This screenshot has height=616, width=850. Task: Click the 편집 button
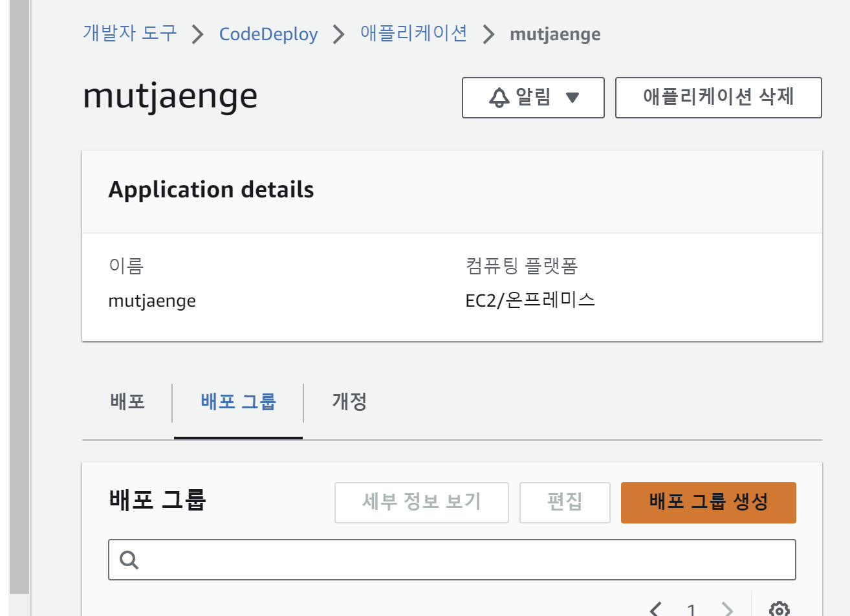pyautogui.click(x=565, y=502)
